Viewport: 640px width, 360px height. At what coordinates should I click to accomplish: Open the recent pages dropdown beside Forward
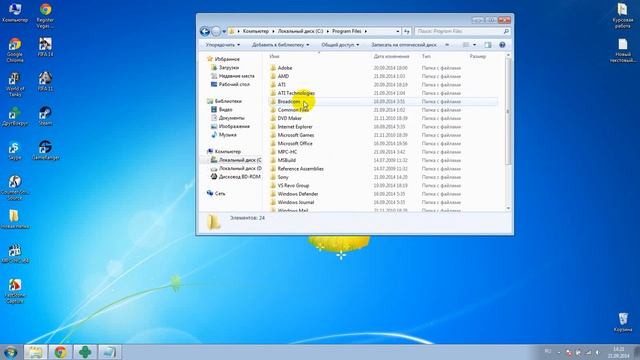click(224, 31)
